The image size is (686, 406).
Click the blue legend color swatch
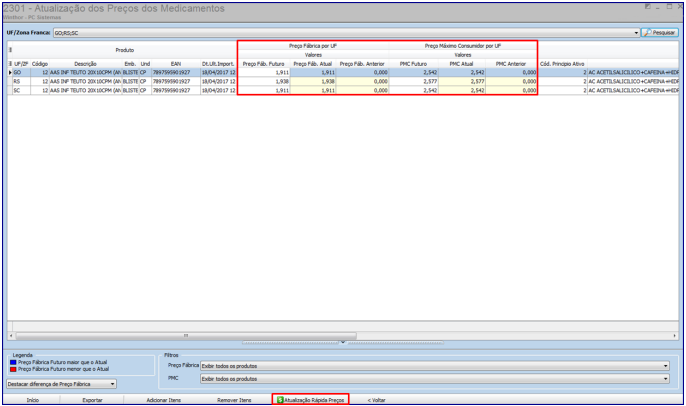click(x=13, y=362)
